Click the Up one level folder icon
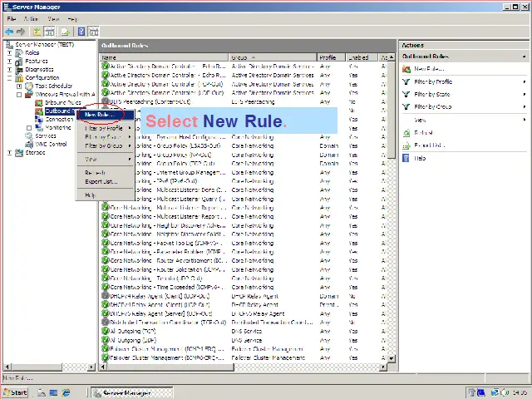 tap(37, 32)
